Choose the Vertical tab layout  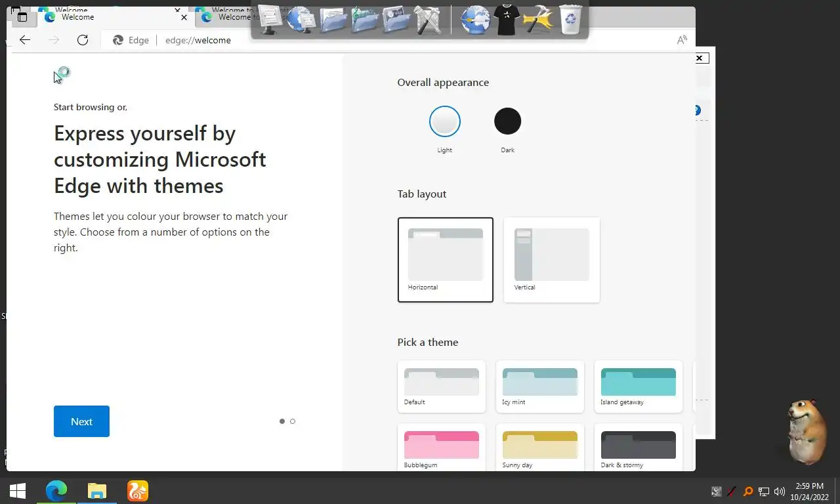click(x=552, y=260)
